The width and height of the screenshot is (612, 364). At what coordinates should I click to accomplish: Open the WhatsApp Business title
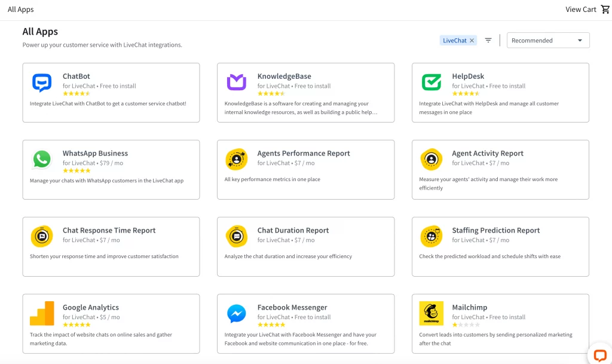pos(95,154)
